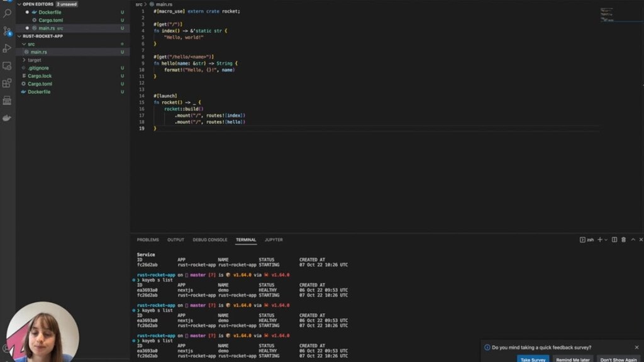Open a new terminal with the plus icon
The height and width of the screenshot is (362, 644).
(x=600, y=239)
